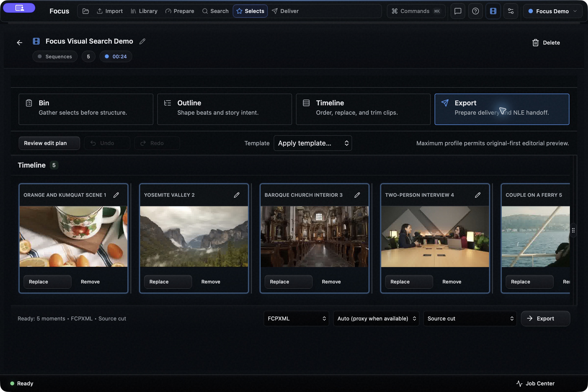
Task: Go back using the left arrow
Action: 20,43
